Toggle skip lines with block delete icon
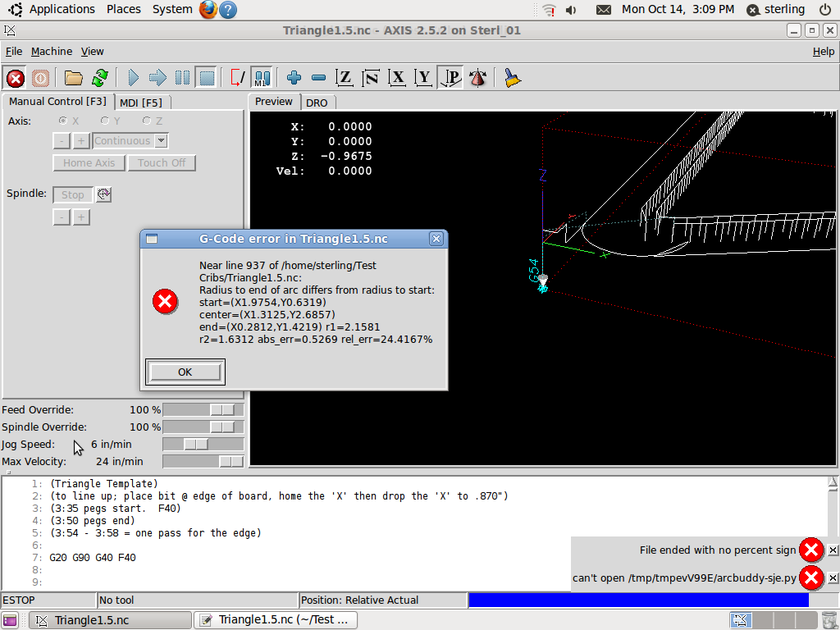The image size is (840, 630). [x=237, y=78]
